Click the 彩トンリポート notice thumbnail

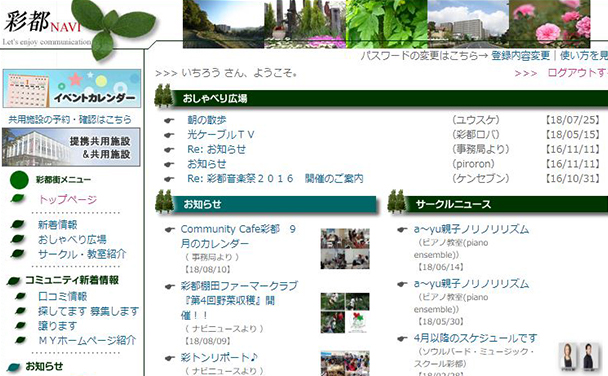click(x=345, y=364)
